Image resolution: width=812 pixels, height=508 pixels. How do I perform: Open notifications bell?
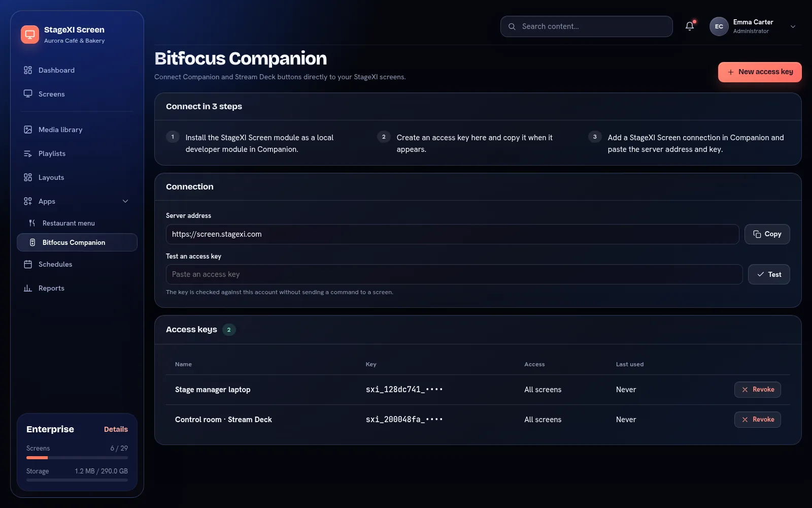pyautogui.click(x=690, y=26)
